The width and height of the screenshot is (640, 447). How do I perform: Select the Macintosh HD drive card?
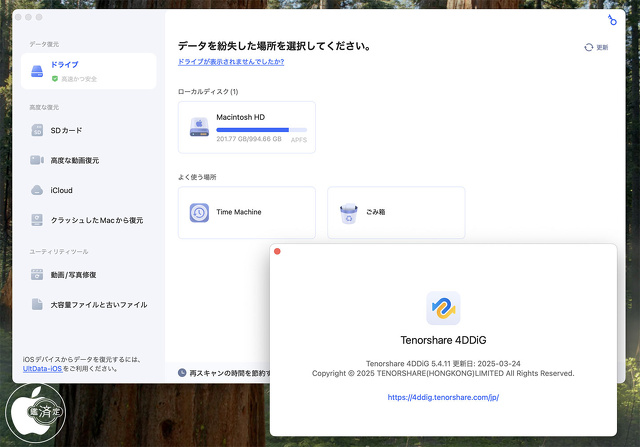point(247,127)
